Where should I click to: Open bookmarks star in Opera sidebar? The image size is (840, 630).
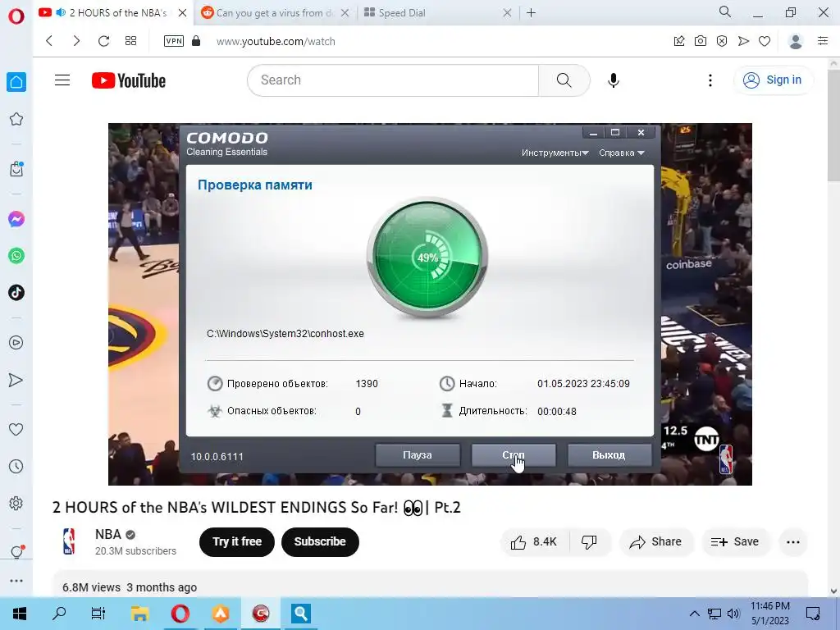(x=16, y=119)
